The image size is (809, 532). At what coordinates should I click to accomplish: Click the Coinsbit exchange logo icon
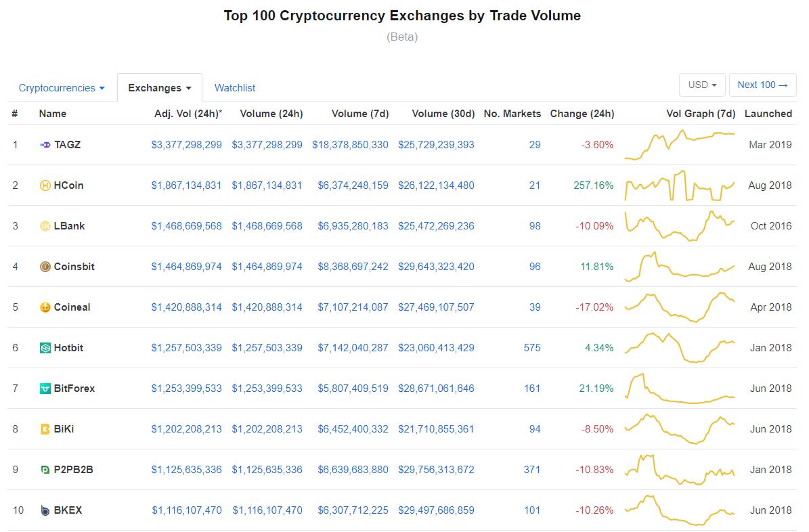click(45, 267)
